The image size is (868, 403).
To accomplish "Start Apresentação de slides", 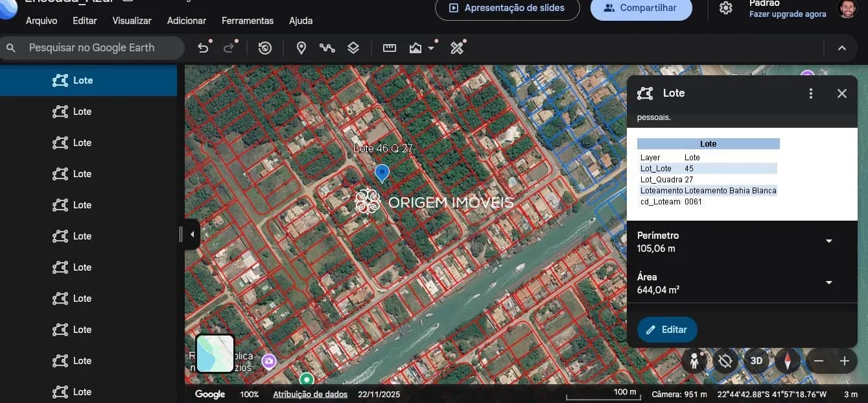I will click(508, 9).
